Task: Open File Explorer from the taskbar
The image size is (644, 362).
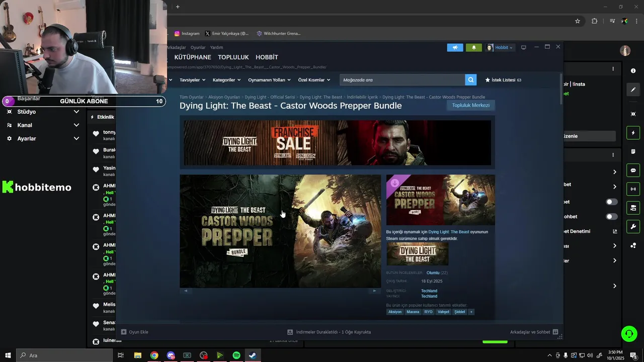Action: pyautogui.click(x=138, y=355)
